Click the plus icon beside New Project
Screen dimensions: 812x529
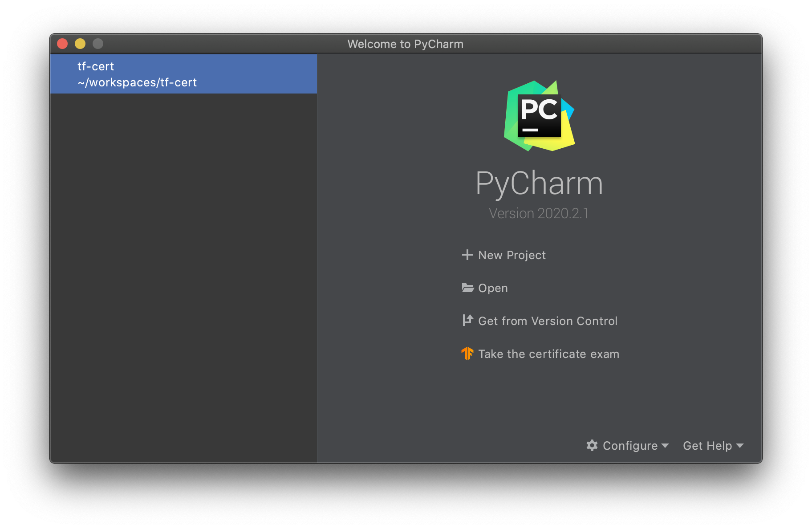click(x=467, y=255)
